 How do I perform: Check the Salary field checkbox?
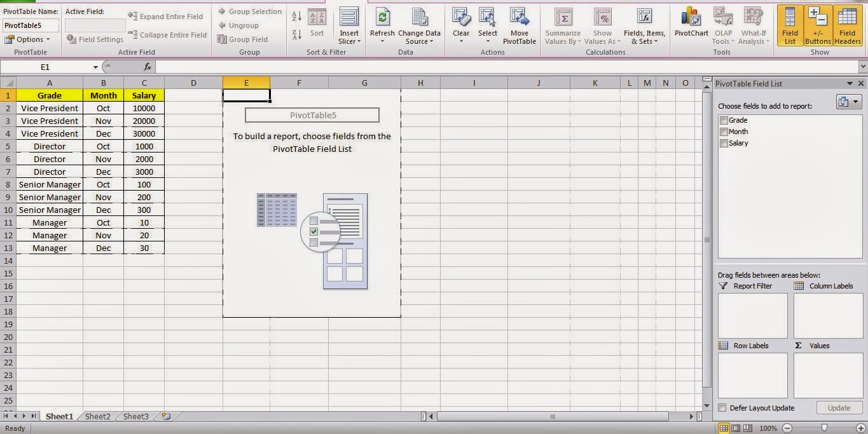pyautogui.click(x=724, y=143)
